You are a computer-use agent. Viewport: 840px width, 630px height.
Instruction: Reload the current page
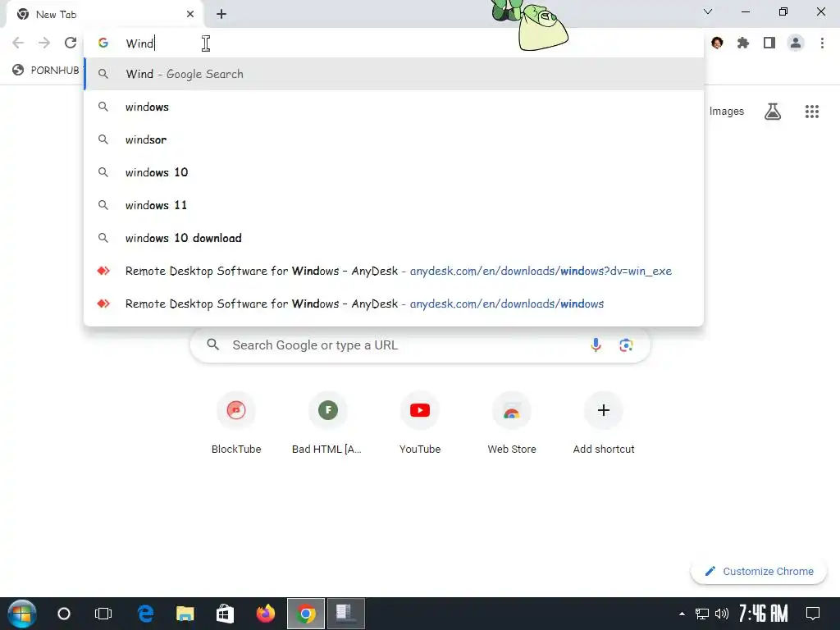(71, 43)
